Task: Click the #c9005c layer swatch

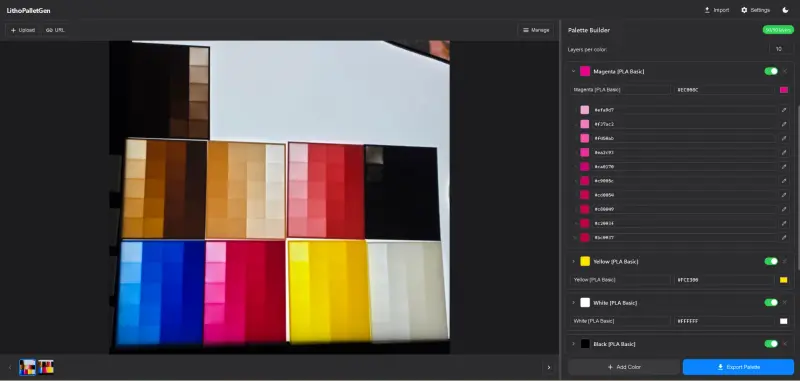Action: tap(585, 181)
